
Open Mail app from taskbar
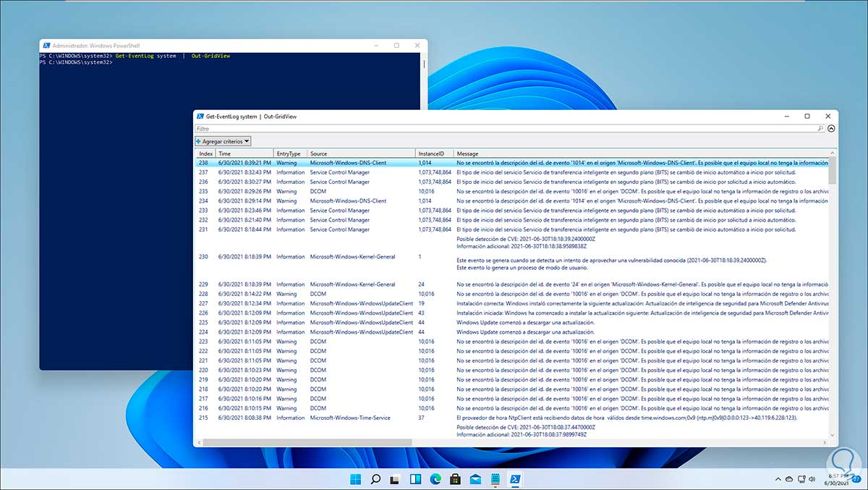[x=475, y=479]
